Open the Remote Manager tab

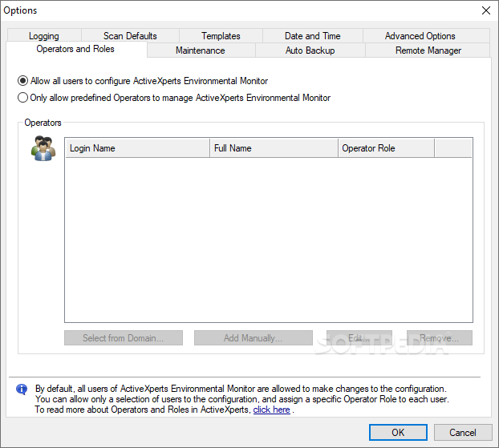coord(428,50)
